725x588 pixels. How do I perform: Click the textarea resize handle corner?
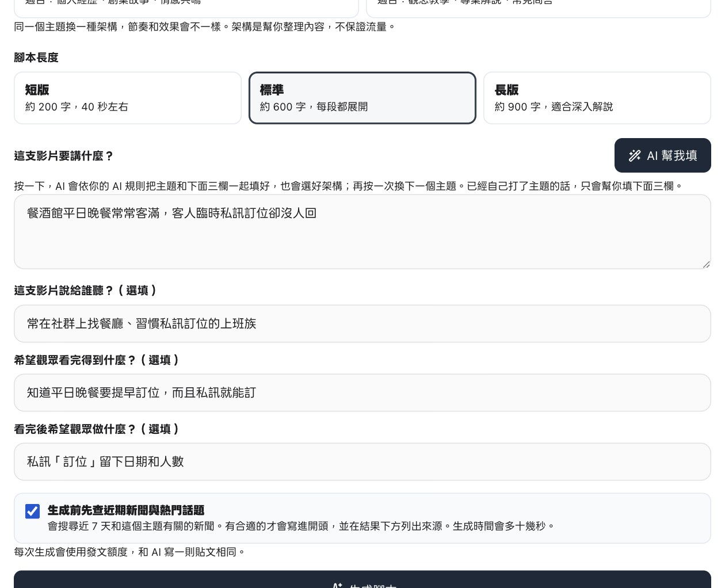point(706,264)
